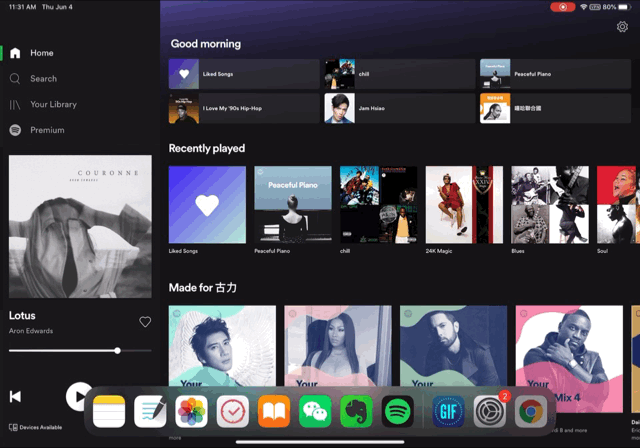The image size is (640, 448).
Task: Tap the Wi-Fi icon in status bar
Action: click(x=584, y=7)
